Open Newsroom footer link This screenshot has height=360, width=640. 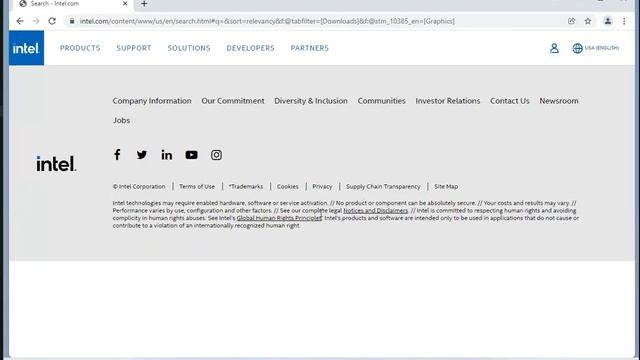point(559,101)
